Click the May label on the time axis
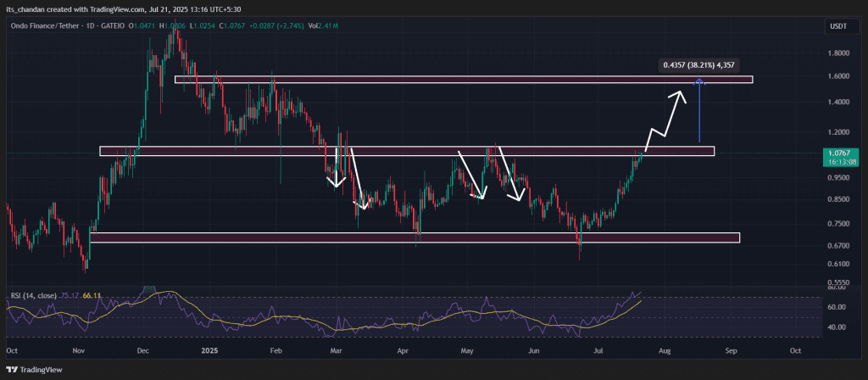 pos(468,351)
